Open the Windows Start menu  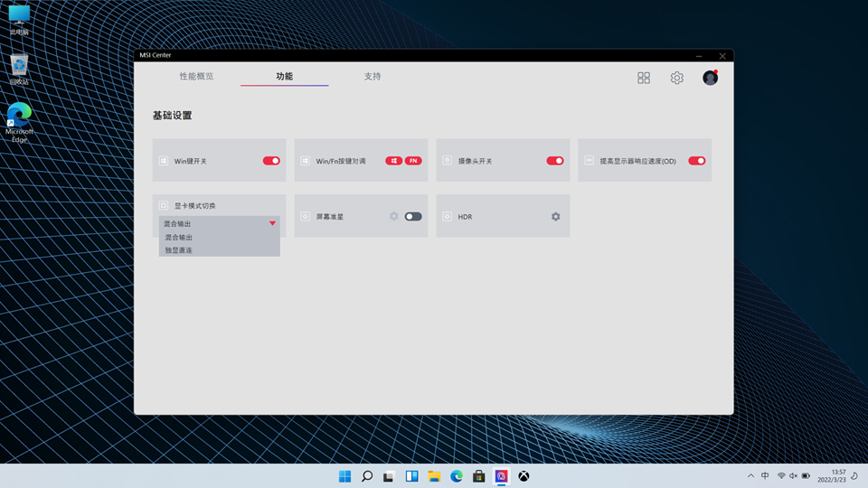point(344,476)
